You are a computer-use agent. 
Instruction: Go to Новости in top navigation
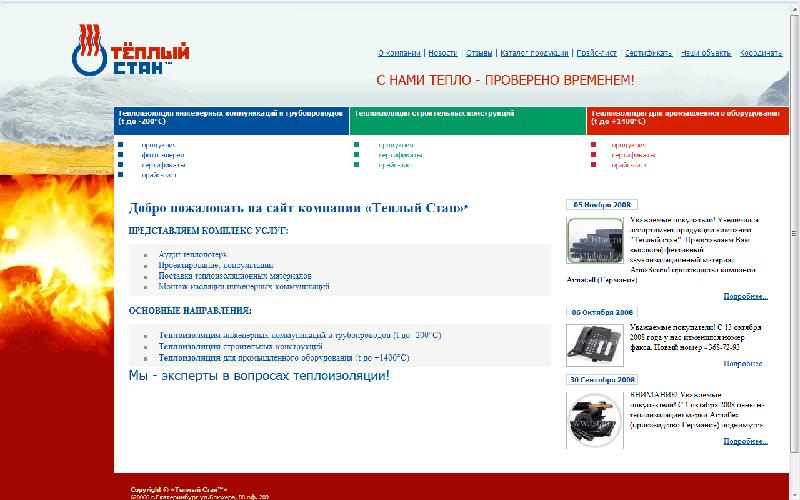pyautogui.click(x=443, y=53)
